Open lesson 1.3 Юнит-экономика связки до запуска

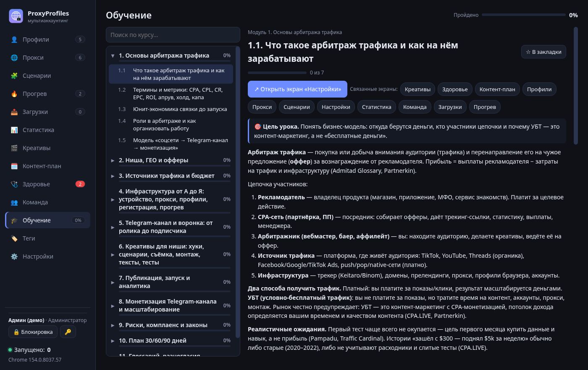pyautogui.click(x=171, y=109)
